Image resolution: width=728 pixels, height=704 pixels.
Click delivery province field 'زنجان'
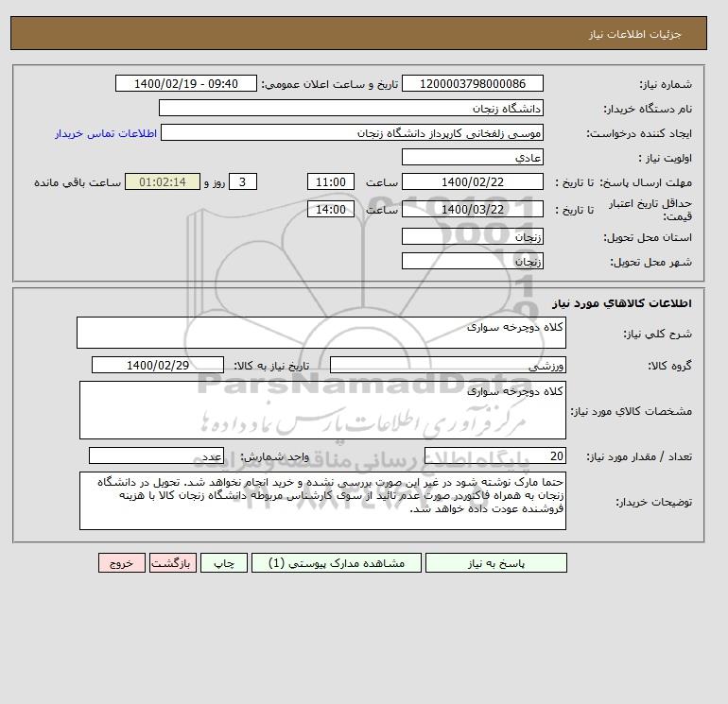tap(472, 236)
